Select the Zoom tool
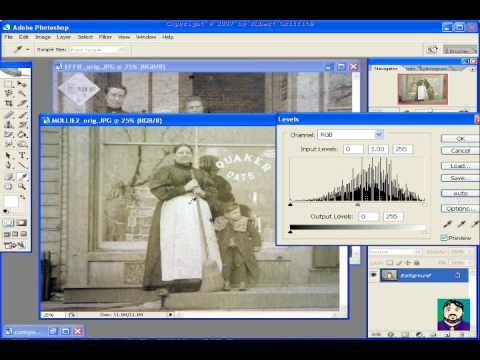 tap(22, 186)
